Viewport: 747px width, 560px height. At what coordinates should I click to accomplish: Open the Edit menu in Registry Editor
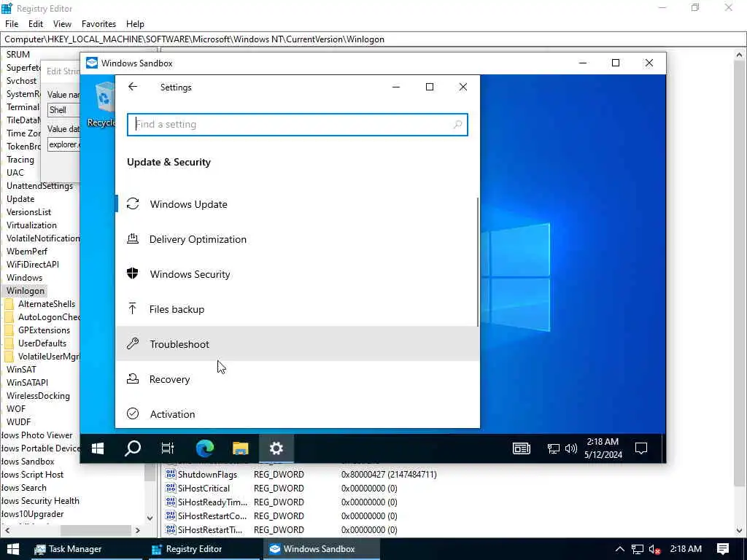[36, 24]
